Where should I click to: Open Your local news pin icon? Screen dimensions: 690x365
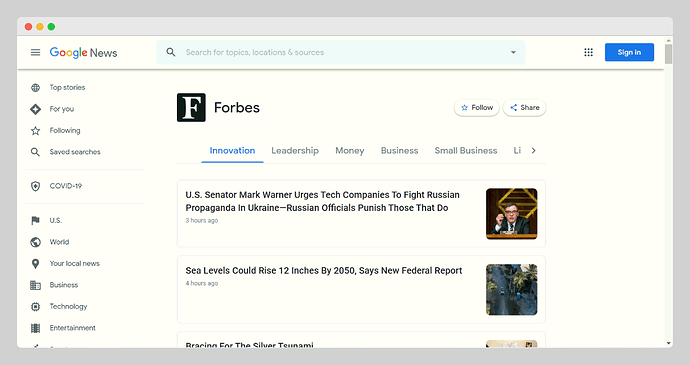(x=35, y=264)
